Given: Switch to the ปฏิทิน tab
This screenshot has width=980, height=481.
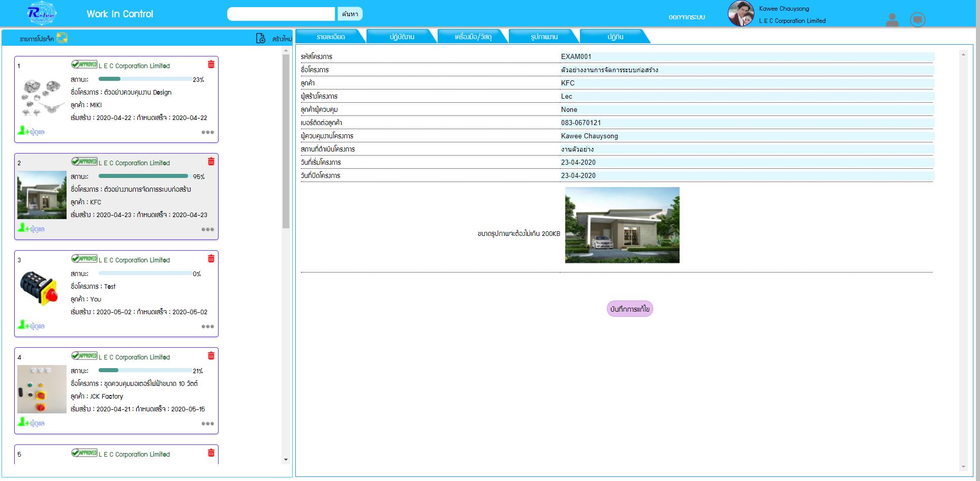Looking at the screenshot, I should click(x=615, y=37).
